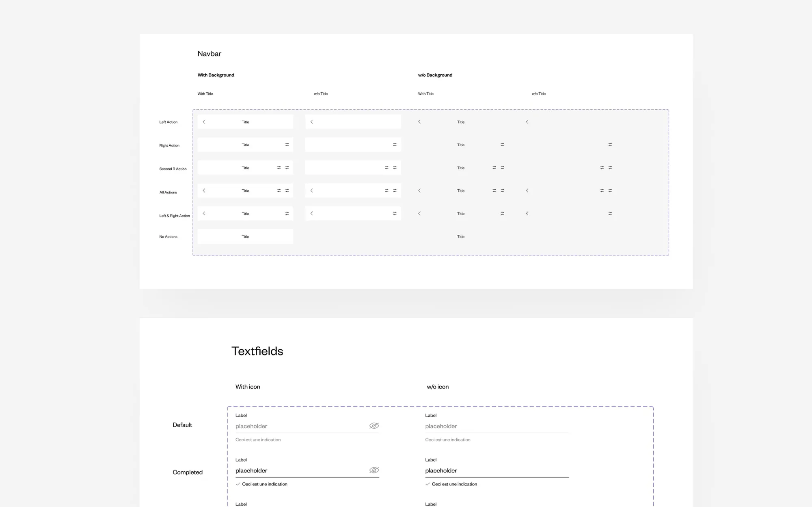Click leftmost filter icon, Second R Action no-background titled navbar
The image size is (812, 507).
494,168
